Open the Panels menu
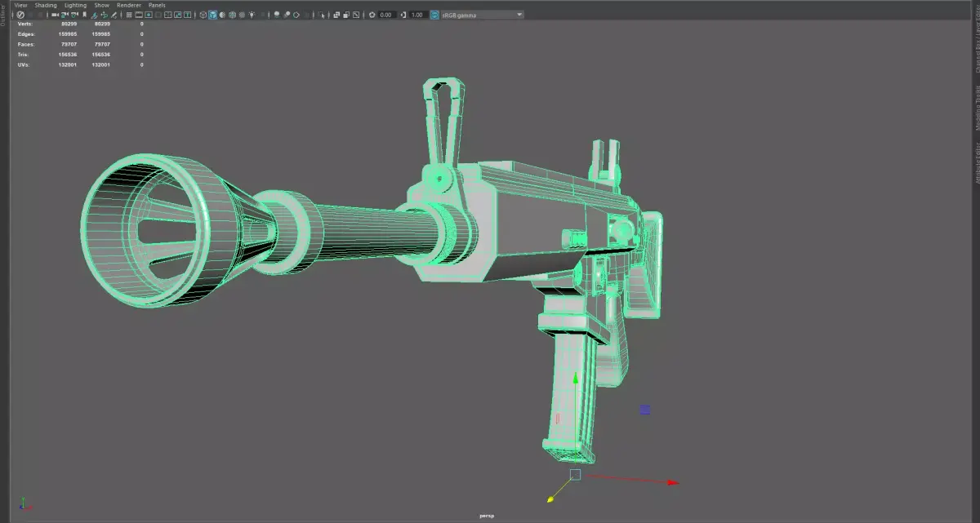The height and width of the screenshot is (523, 980). [x=157, y=5]
